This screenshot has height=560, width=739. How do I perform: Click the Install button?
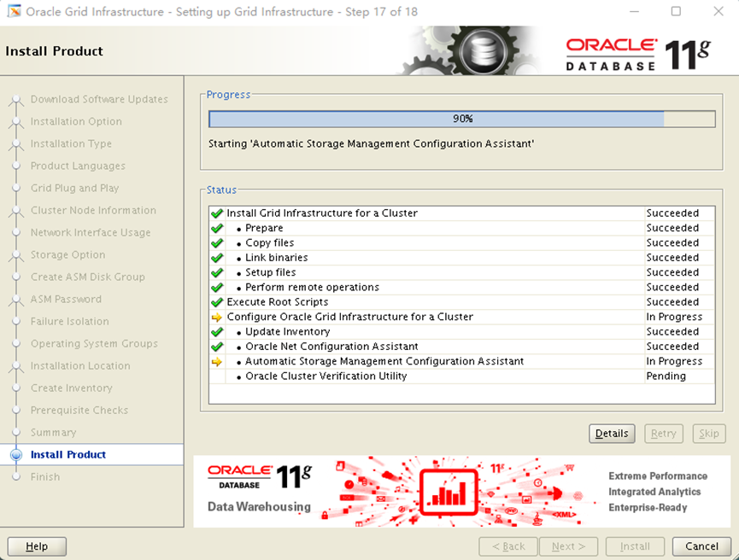tap(635, 546)
